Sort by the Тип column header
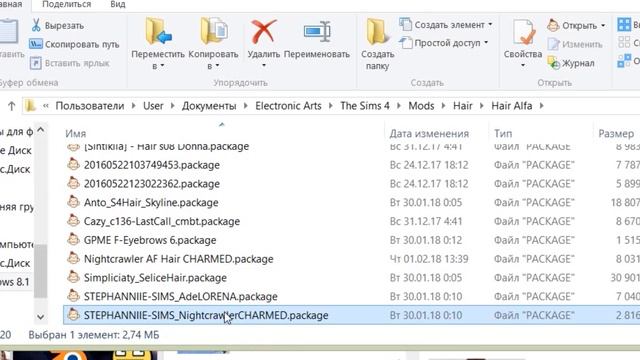The height and width of the screenshot is (360, 640). pyautogui.click(x=503, y=134)
